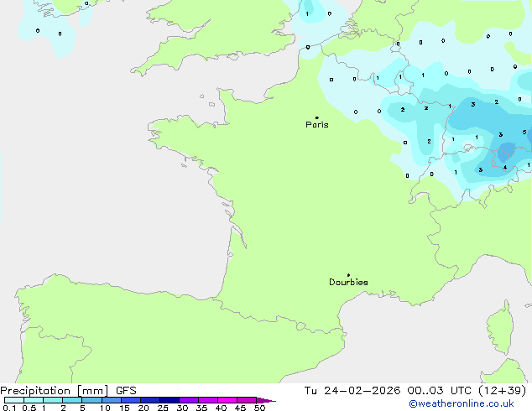Pick the legend swatch between 0.1 and 0.5
This screenshot has height=411, width=532.
point(14,400)
